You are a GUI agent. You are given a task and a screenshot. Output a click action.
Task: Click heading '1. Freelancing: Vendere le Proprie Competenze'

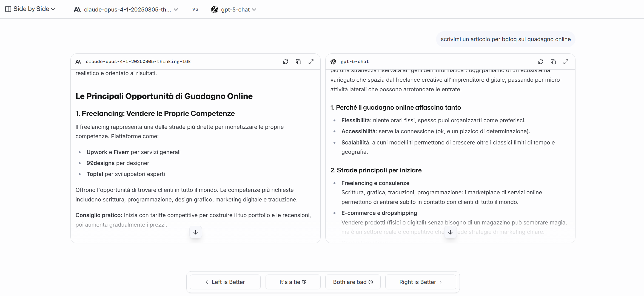[155, 113]
